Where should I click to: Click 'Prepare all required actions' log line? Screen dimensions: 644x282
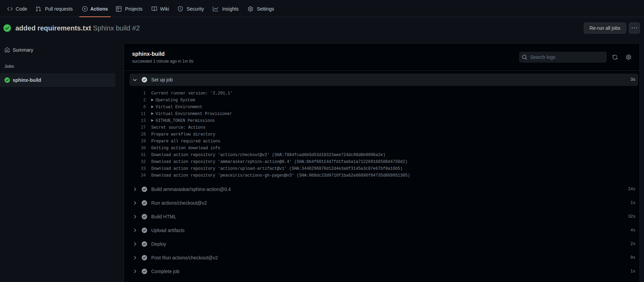point(186,141)
